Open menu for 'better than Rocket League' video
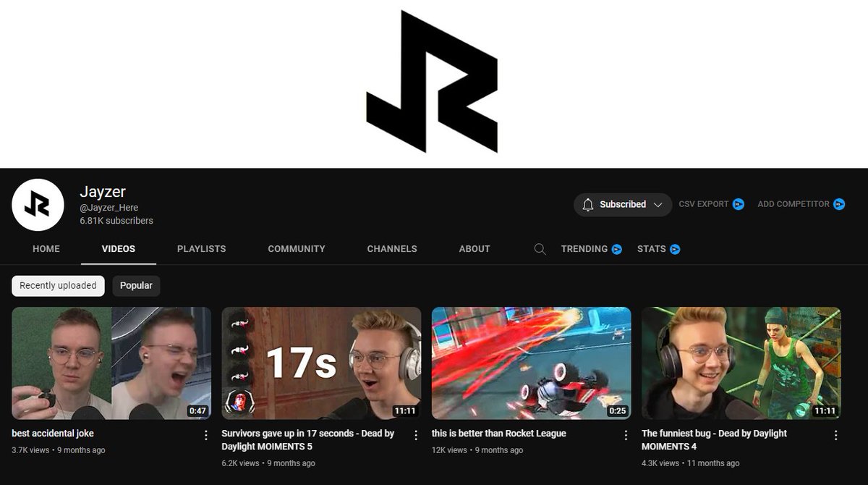Image resolution: width=868 pixels, height=485 pixels. pos(626,435)
